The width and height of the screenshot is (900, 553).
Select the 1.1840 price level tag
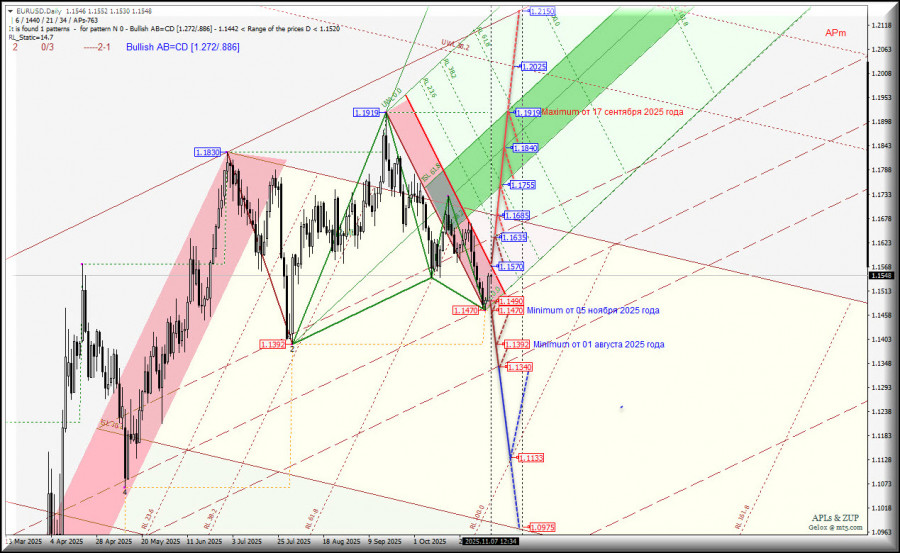click(524, 148)
